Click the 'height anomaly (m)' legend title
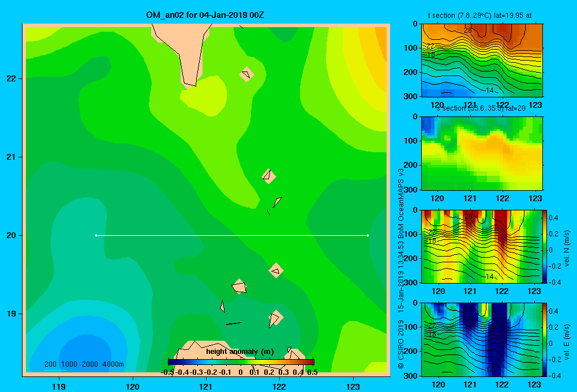The image size is (577, 392). pyautogui.click(x=240, y=352)
